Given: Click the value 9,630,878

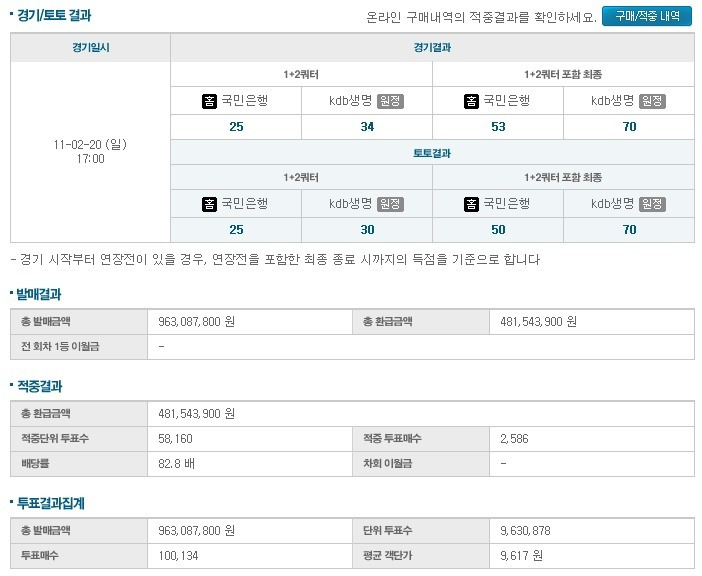Looking at the screenshot, I should 525,531.
